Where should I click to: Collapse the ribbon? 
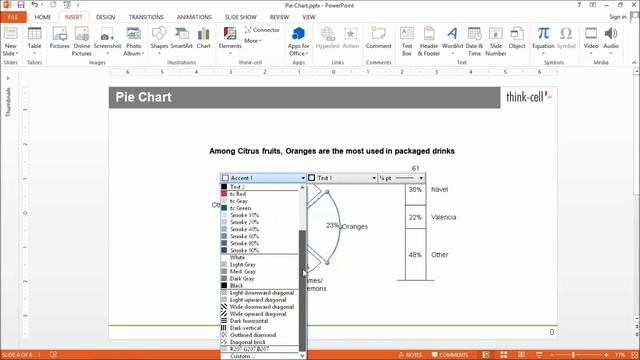[634, 62]
